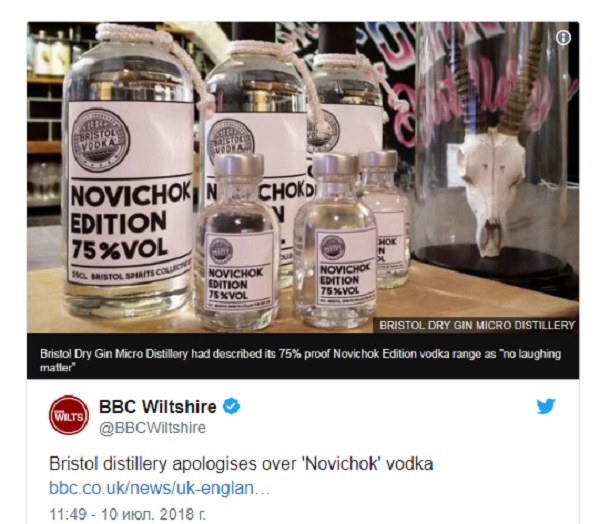Image resolution: width=600 pixels, height=524 pixels.
Task: Open the Twitter bird logo
Action: click(546, 406)
